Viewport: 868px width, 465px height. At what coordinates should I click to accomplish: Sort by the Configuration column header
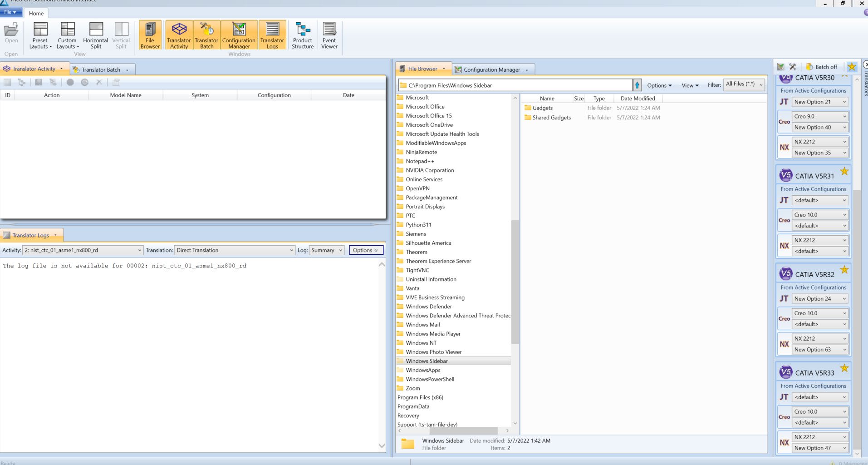(274, 95)
